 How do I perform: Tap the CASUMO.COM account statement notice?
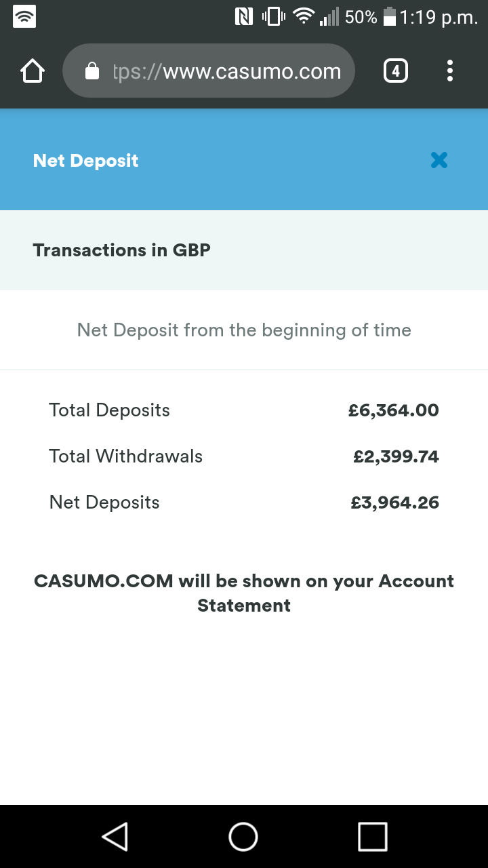point(244,593)
